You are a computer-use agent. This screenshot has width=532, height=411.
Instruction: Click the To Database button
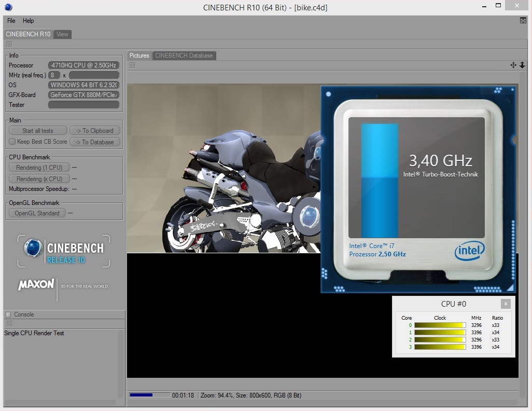95,142
